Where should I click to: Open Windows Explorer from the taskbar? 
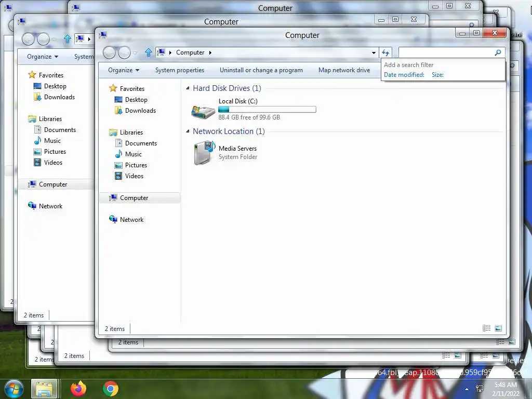[44, 389]
